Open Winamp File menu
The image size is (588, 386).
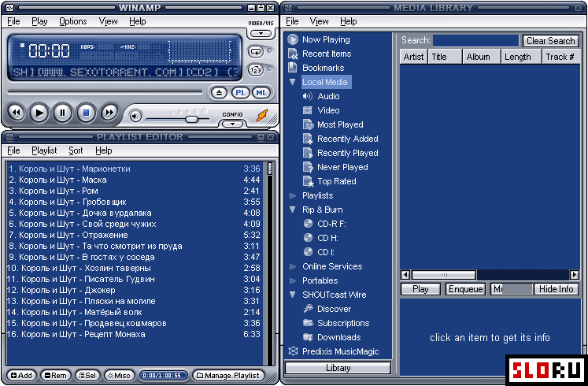[x=13, y=21]
